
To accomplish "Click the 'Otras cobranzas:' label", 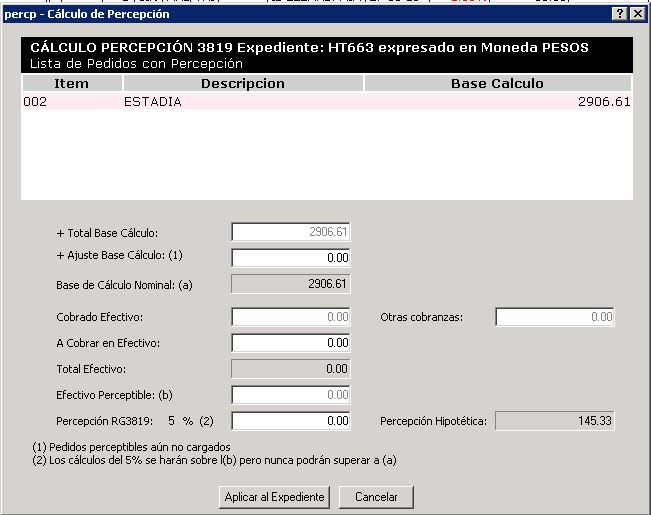I will pos(421,317).
